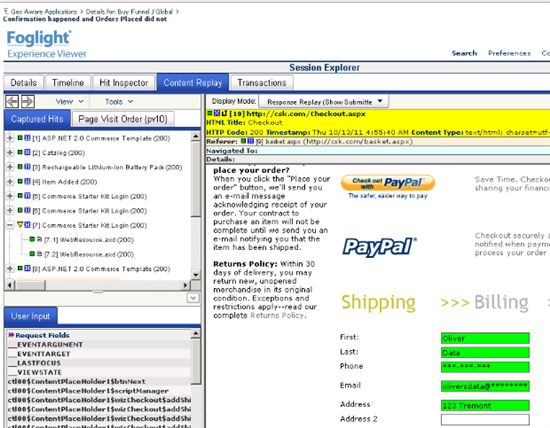
Task: Click document icon for WebResource.axd [7.2]
Action: (x=40, y=254)
